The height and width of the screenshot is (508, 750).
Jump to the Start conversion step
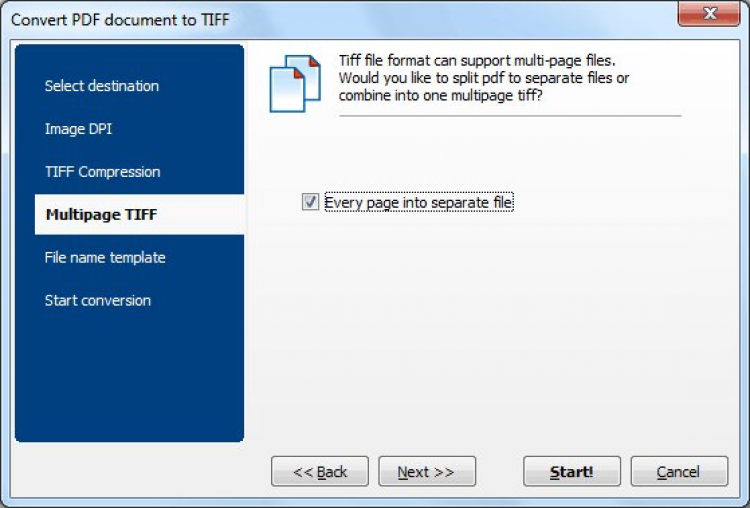[x=97, y=301]
